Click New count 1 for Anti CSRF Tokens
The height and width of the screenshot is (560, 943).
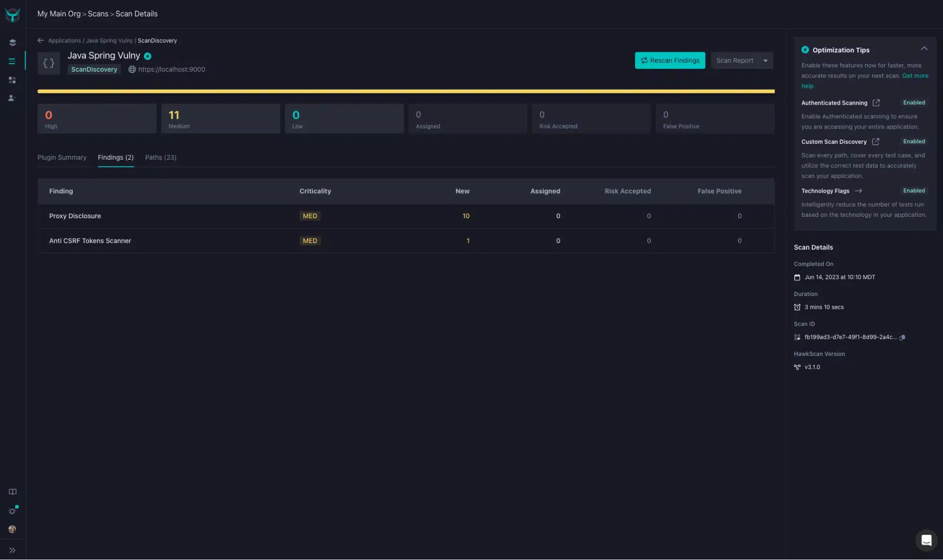click(x=467, y=241)
